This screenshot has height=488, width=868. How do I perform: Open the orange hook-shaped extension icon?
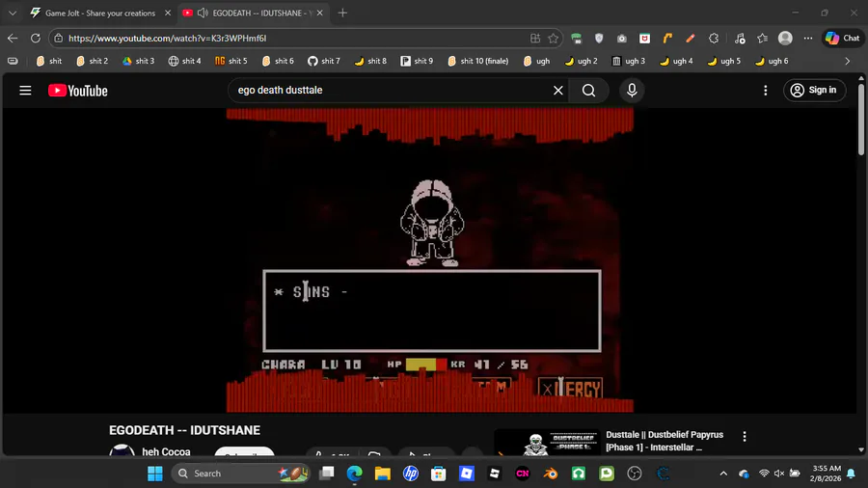click(667, 39)
